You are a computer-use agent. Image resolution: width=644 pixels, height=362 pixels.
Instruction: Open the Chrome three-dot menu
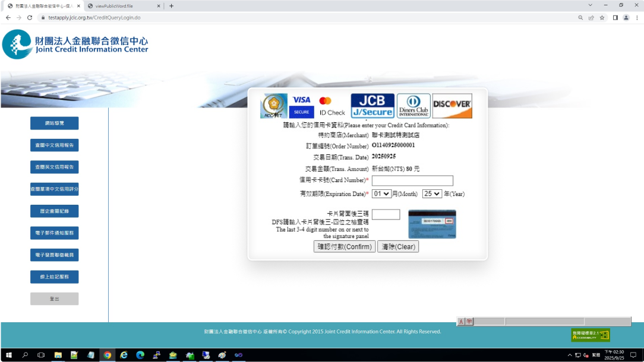[x=637, y=18]
